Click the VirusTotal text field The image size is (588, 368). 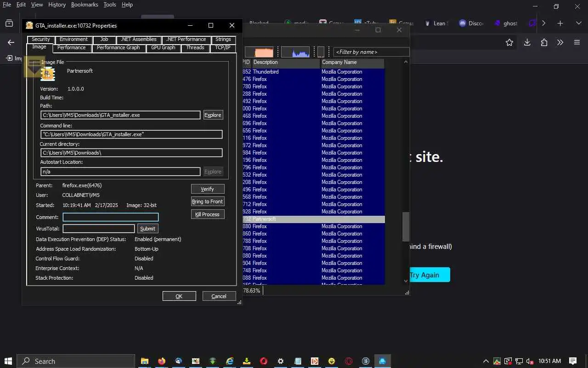[99, 229]
